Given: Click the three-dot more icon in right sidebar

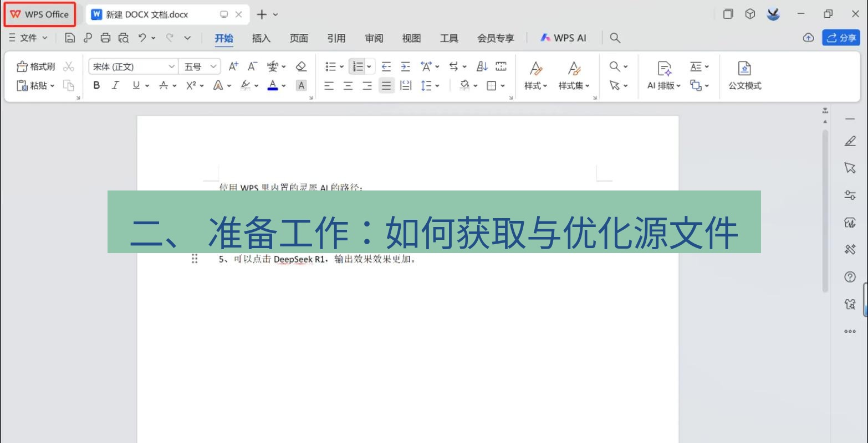Looking at the screenshot, I should pyautogui.click(x=850, y=331).
